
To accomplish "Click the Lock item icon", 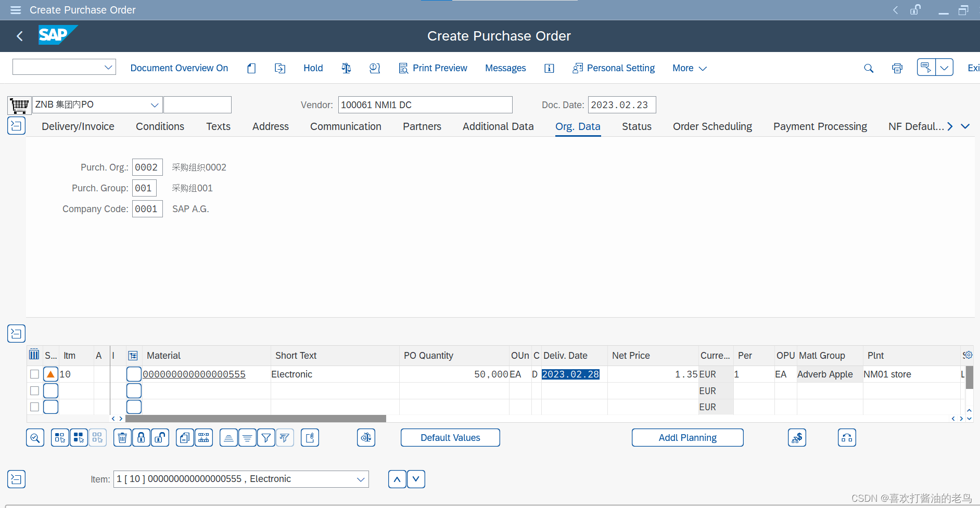I will point(141,437).
